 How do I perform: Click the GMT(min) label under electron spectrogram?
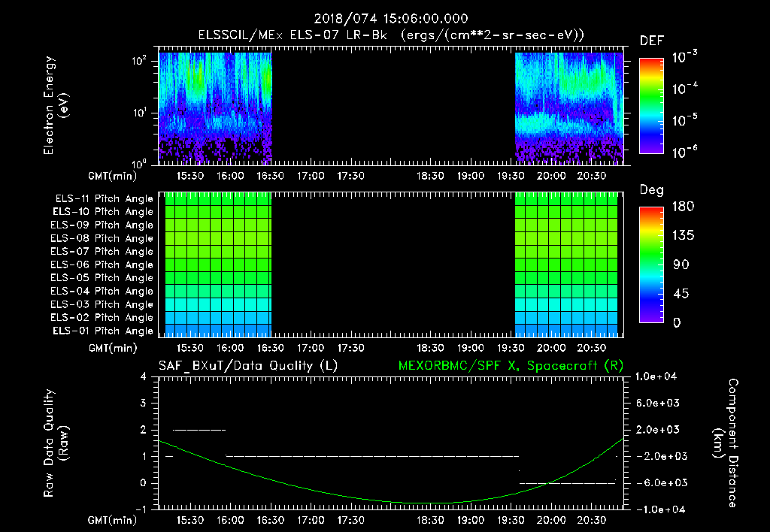click(113, 176)
